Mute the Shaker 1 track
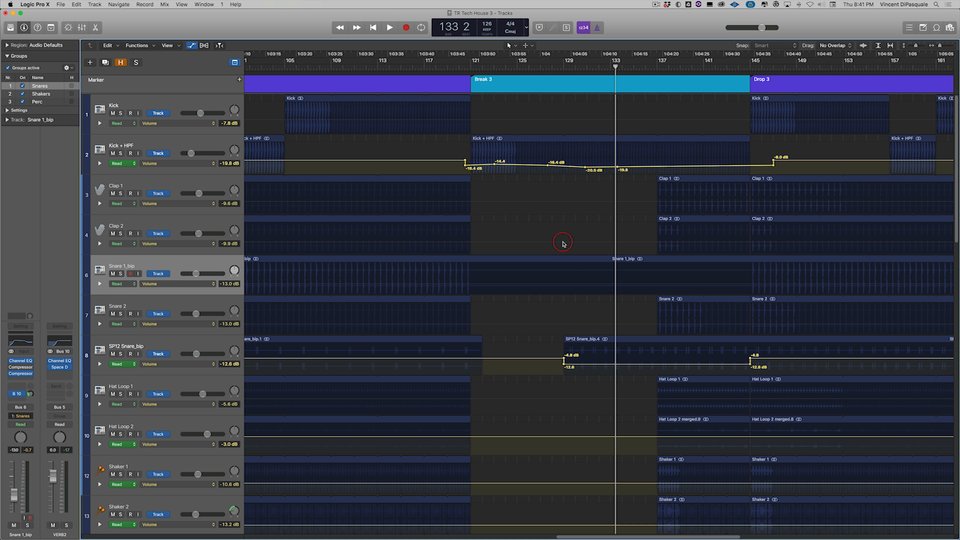960x540 pixels. [113, 474]
